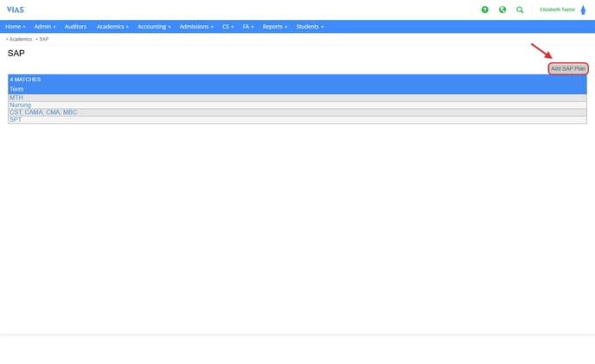Screen dimensions: 595x364
Task: Expand the Home menu
Action: (16, 27)
